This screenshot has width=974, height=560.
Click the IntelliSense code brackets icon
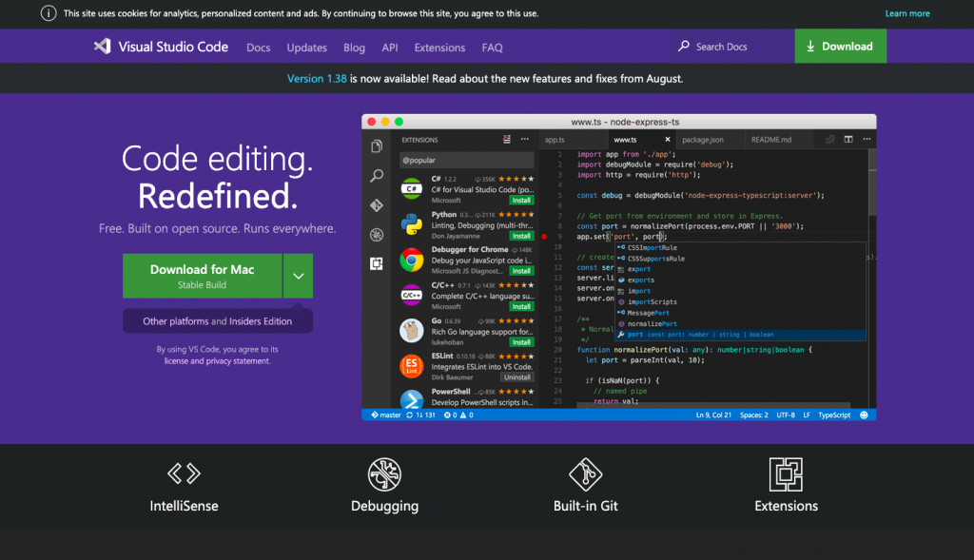(184, 473)
